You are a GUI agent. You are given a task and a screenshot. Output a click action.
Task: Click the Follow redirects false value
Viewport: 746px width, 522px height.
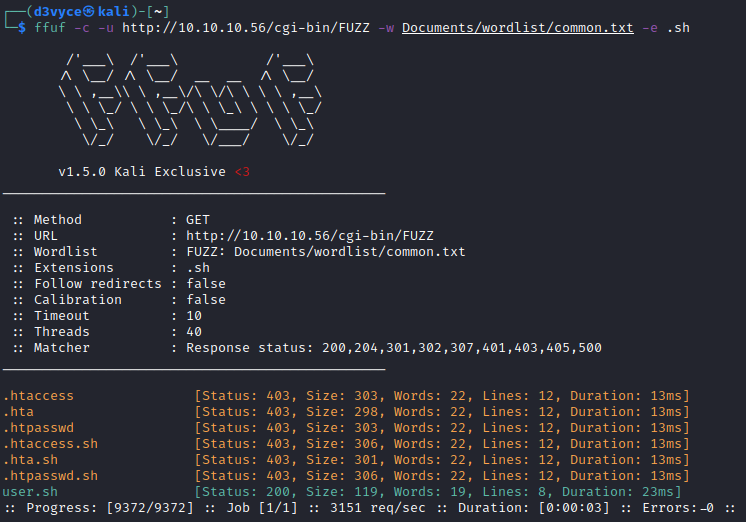point(206,284)
